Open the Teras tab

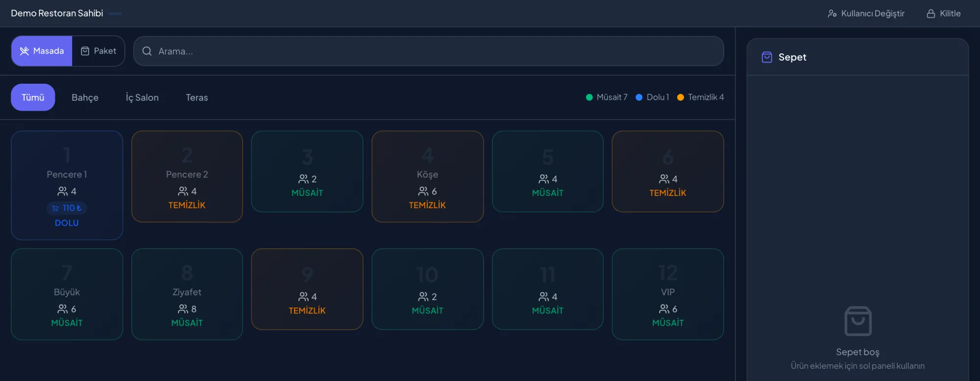point(196,97)
